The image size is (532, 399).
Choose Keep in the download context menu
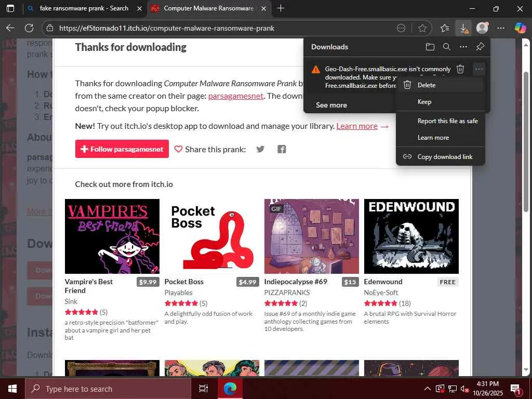click(x=441, y=102)
